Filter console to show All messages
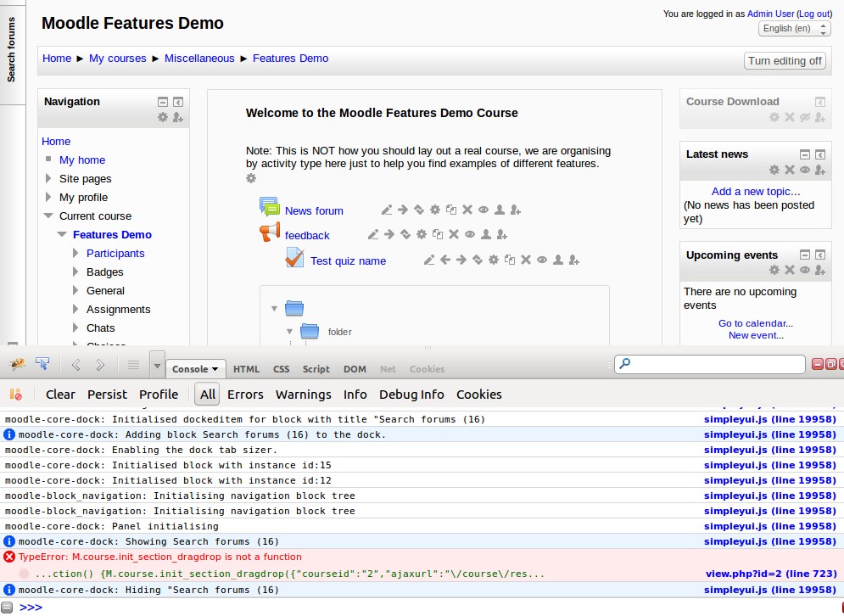The image size is (844, 616). pyautogui.click(x=208, y=395)
